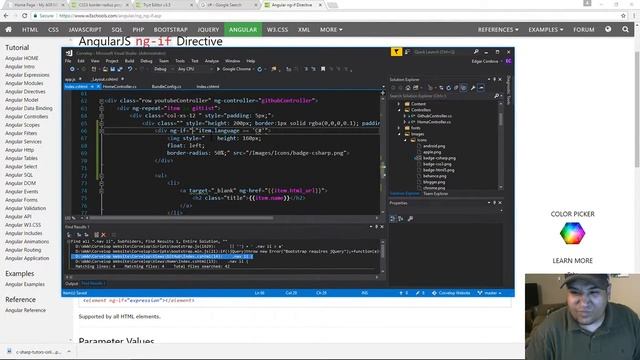Screen dimensions: 640x360
Task: Click the JAVASCRIPT link in W3Schools navbar
Action: (x=85, y=29)
